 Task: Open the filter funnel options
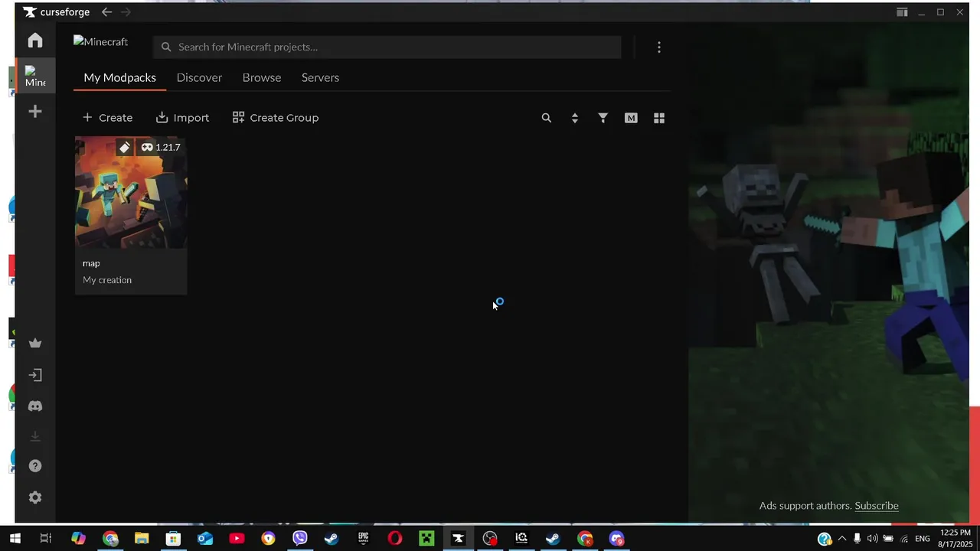[603, 118]
